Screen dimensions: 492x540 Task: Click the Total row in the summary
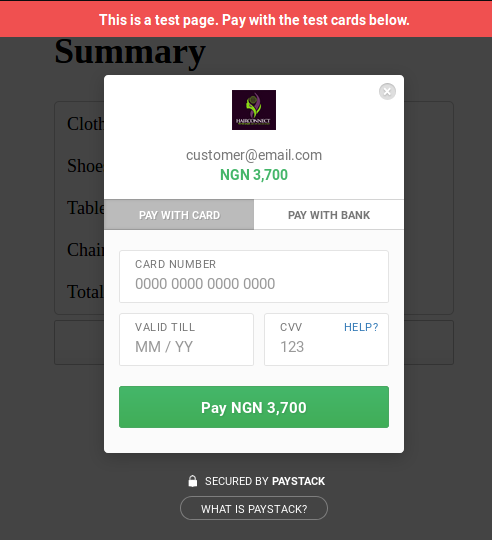click(x=85, y=292)
